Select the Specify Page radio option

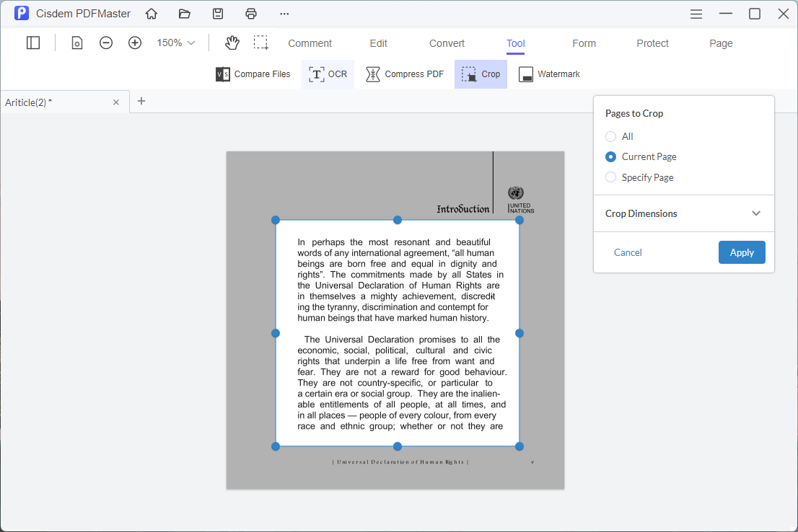tap(611, 177)
